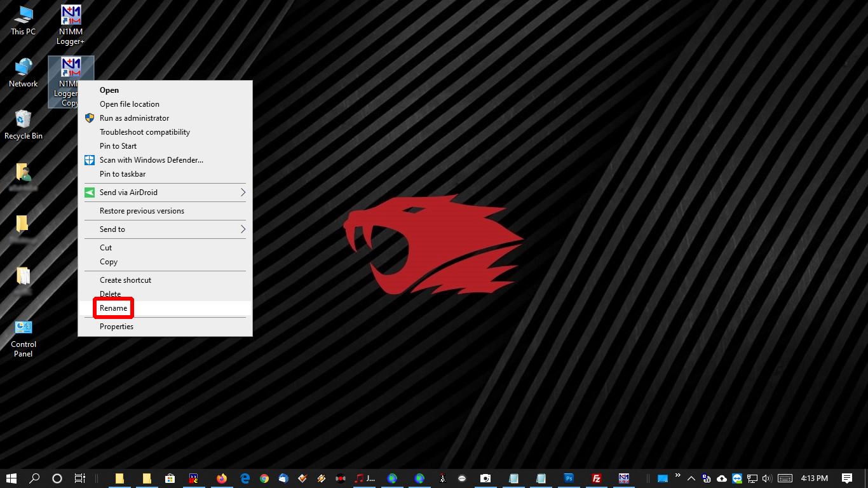The height and width of the screenshot is (488, 868).
Task: Select the N1MM Logger+ desktop shortcut
Action: [71, 25]
